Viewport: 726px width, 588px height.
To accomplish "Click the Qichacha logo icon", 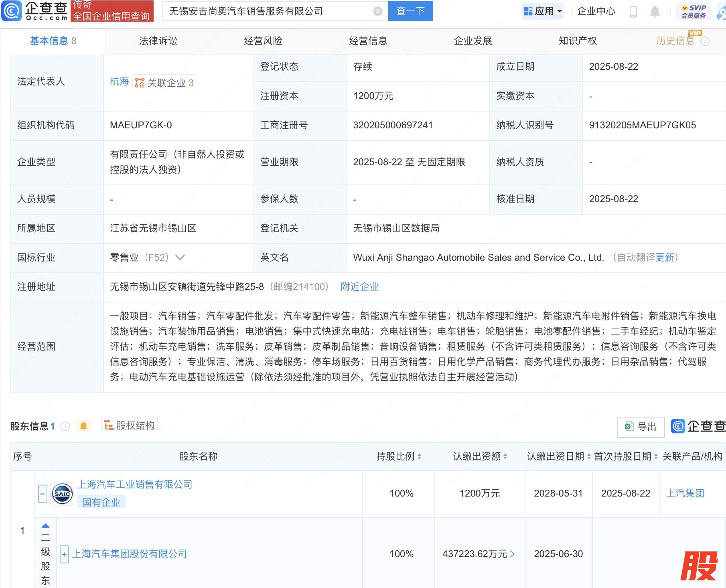I will tap(12, 11).
